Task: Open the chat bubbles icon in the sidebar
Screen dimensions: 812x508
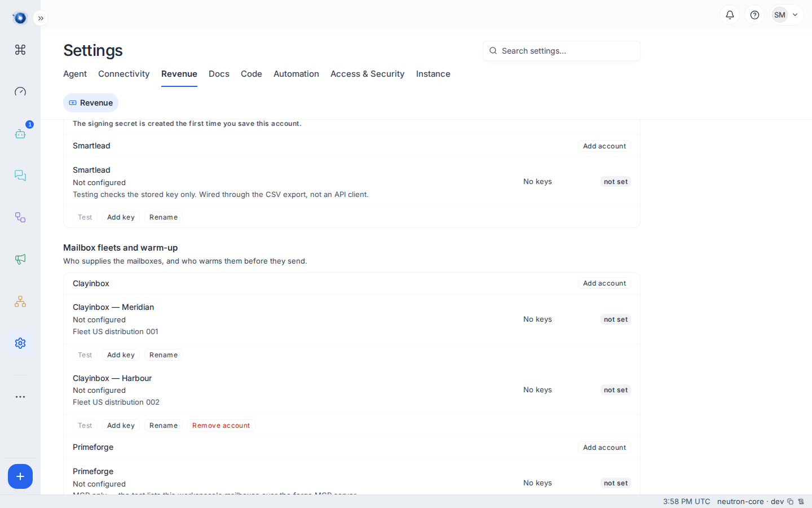Action: tap(20, 176)
